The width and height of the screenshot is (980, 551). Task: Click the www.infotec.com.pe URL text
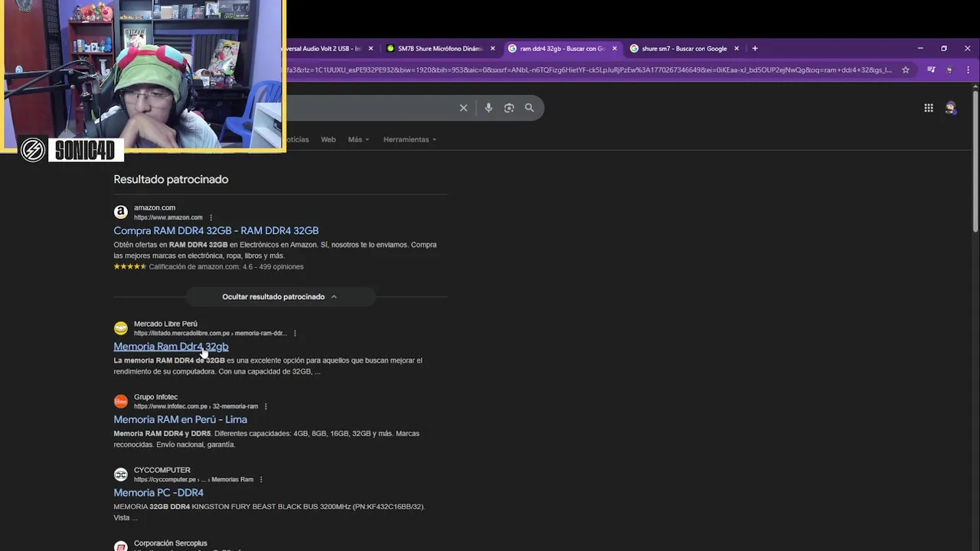click(196, 406)
